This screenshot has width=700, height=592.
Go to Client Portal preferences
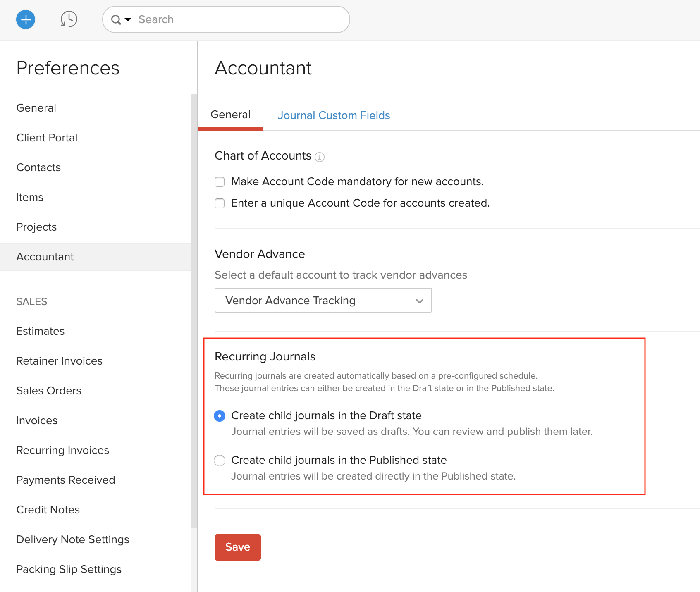(x=47, y=138)
